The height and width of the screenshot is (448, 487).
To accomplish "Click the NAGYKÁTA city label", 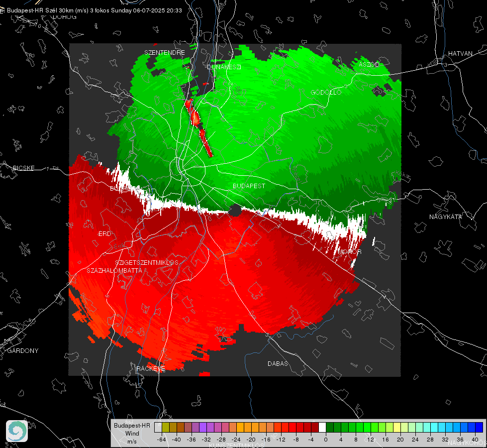I will [x=445, y=217].
